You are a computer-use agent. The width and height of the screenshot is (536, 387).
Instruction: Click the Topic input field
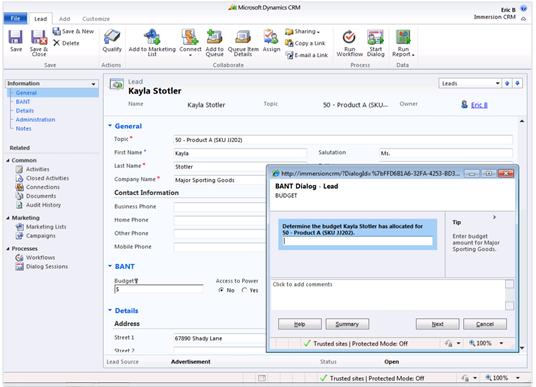tap(343, 140)
